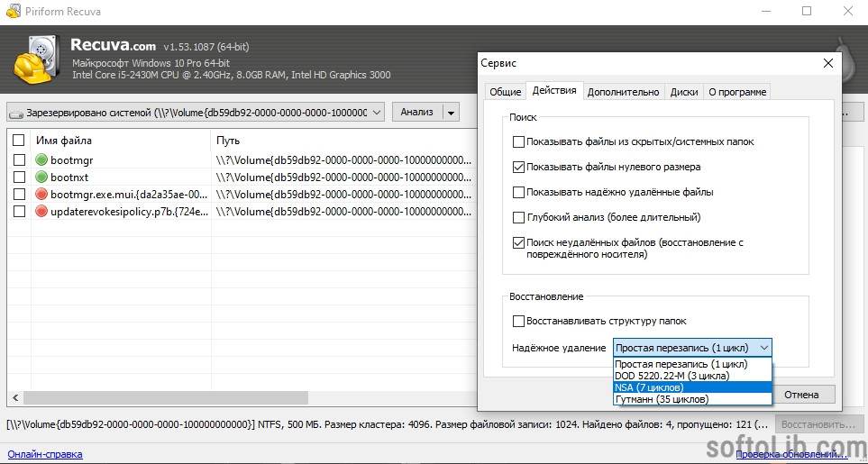Close the Сервис dialog with X
Screen dimensions: 868x464
click(x=828, y=64)
